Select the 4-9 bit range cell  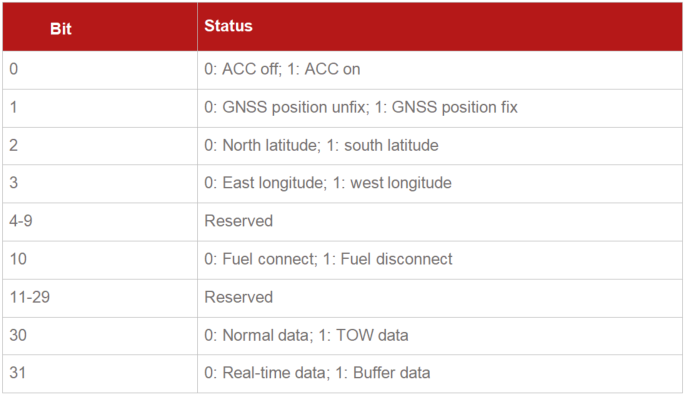pos(100,222)
